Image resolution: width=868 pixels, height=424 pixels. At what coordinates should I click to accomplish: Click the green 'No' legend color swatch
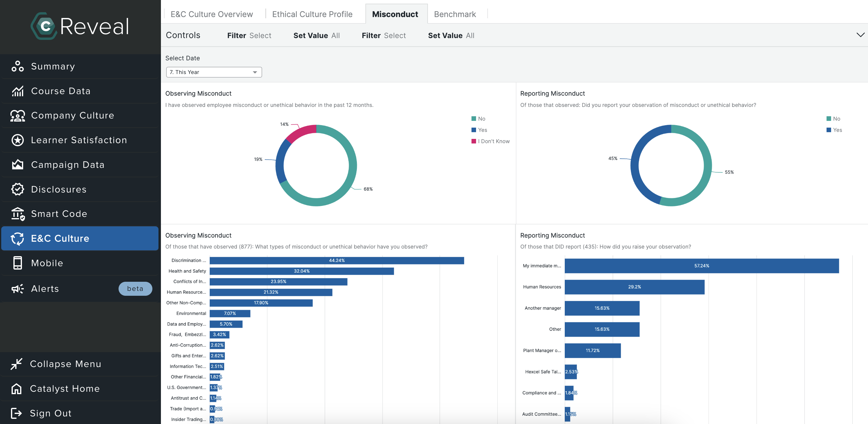(473, 118)
